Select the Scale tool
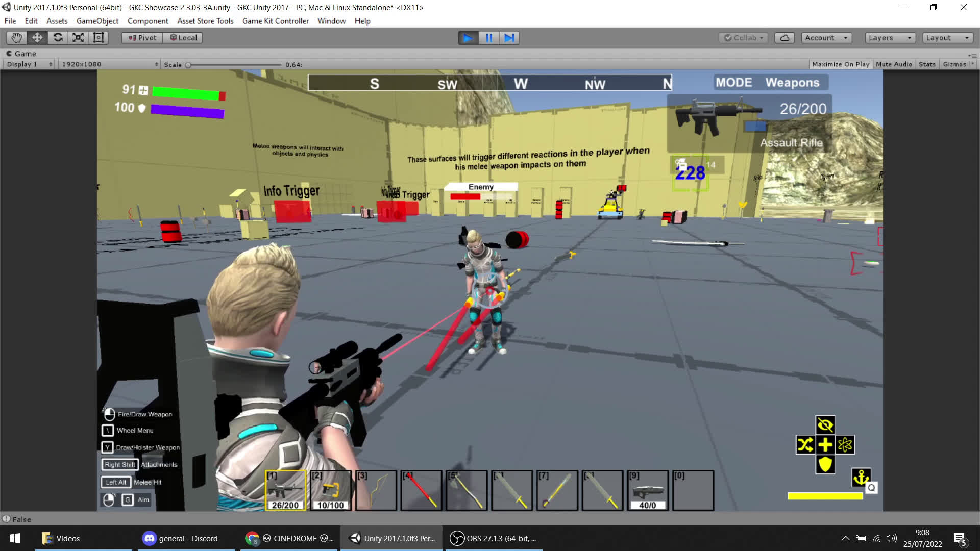 click(78, 38)
